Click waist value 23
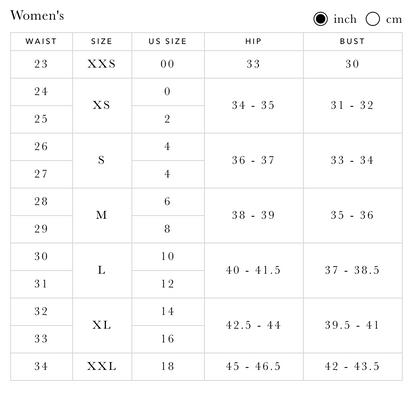Screen dimensions: 416x395 click(41, 64)
